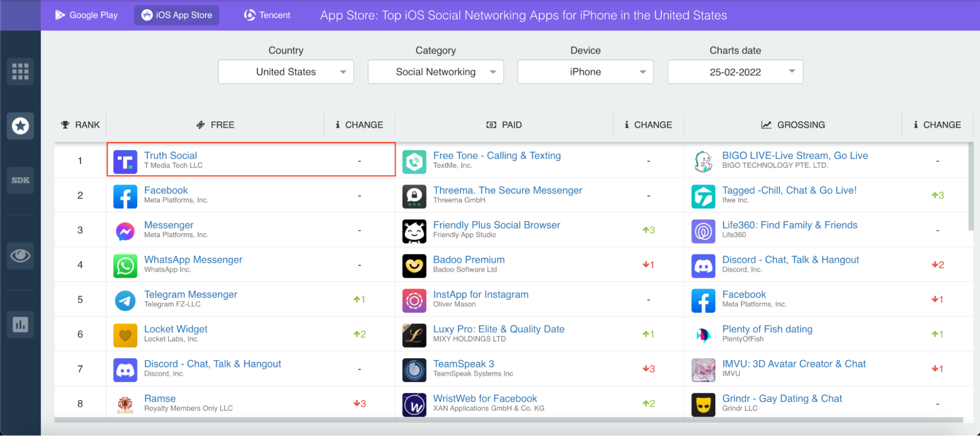This screenshot has height=436, width=980.
Task: Open Luxy Pro: Elite & Quality Date link
Action: tap(499, 329)
